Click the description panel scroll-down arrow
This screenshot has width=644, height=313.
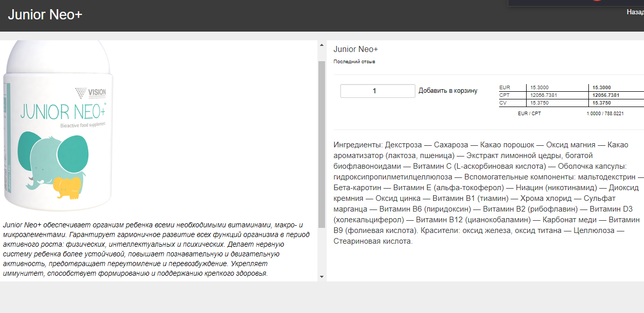[x=321, y=276]
